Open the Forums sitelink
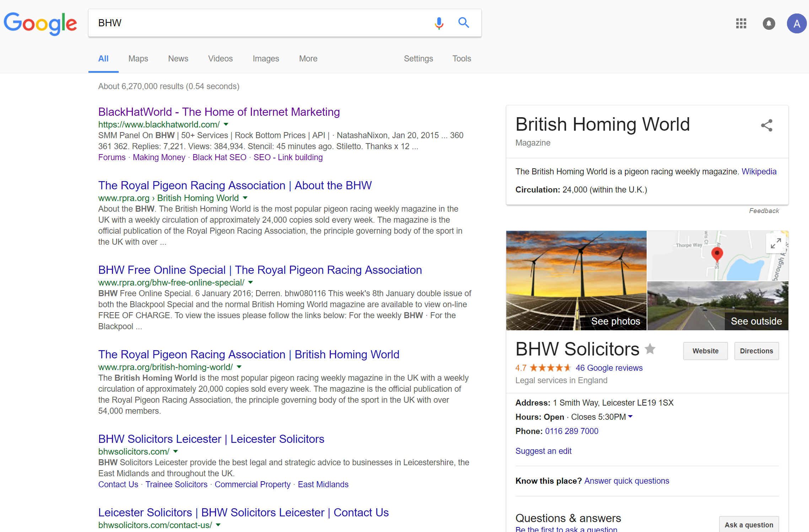Image resolution: width=809 pixels, height=532 pixels. tap(112, 157)
